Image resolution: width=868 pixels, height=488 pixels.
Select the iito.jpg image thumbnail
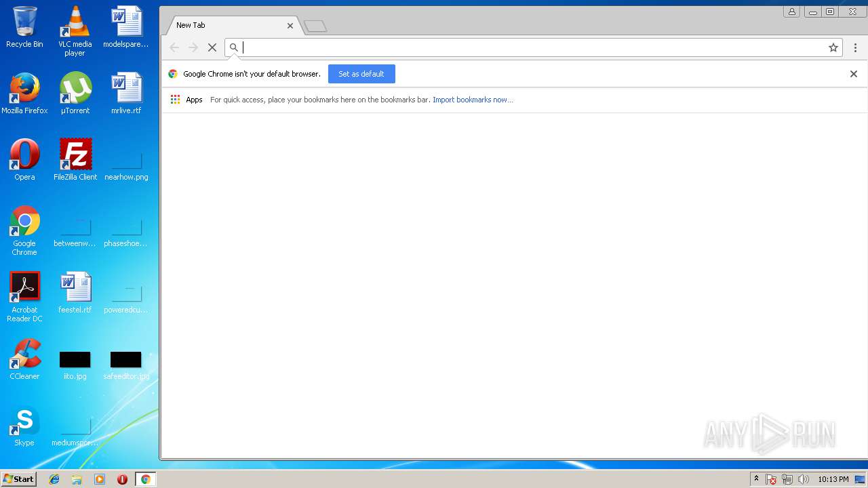point(75,365)
